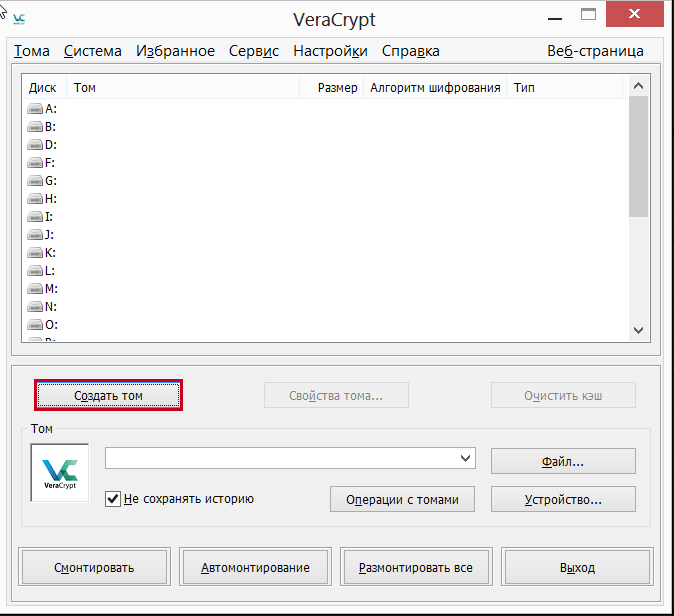The image size is (674, 616).
Task: Click the drive list scrollbar thumb
Action: click(638, 156)
